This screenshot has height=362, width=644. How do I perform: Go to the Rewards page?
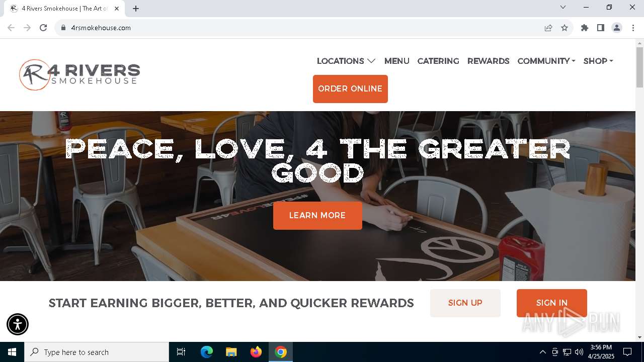pyautogui.click(x=488, y=61)
